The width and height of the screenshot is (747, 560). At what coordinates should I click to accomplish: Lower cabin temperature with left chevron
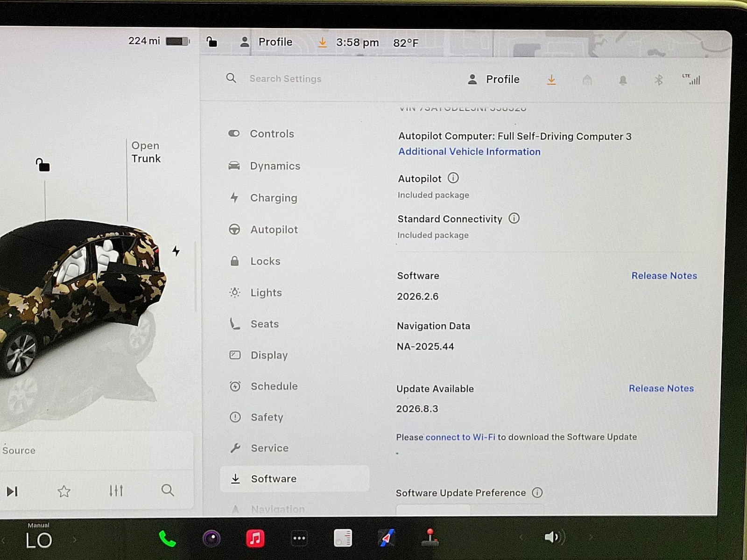click(x=4, y=540)
